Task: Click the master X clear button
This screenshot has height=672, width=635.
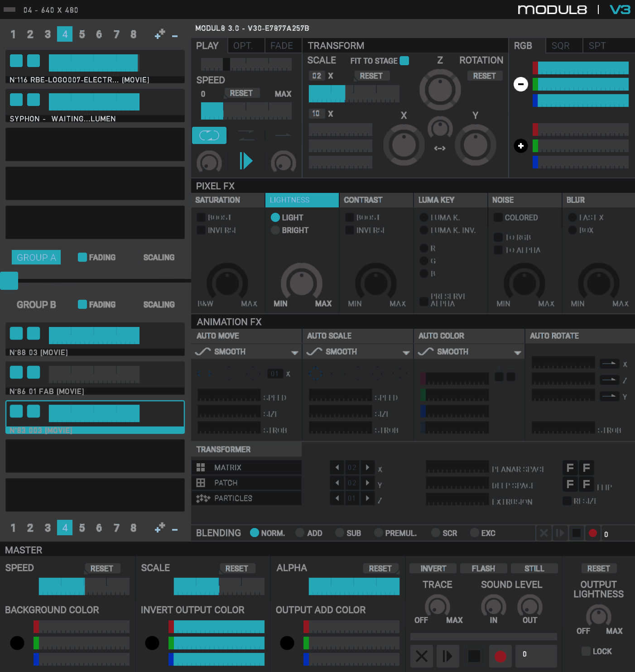Action: (422, 656)
